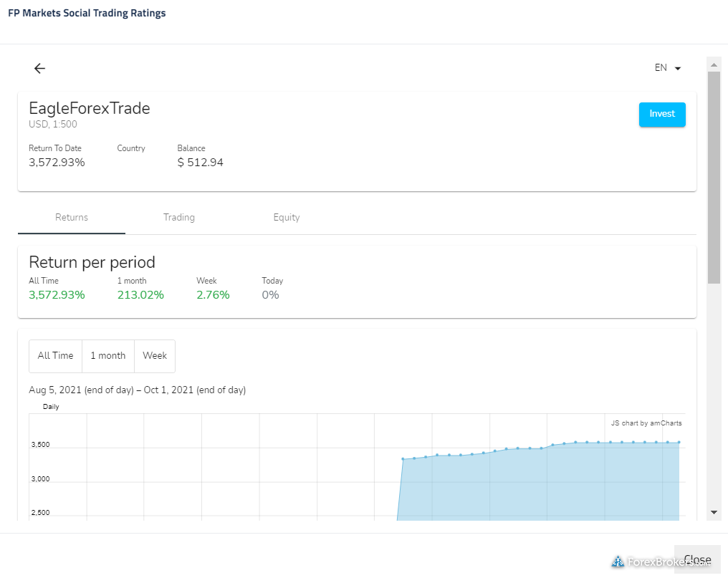The image size is (728, 578).
Task: Click the Daily chart label
Action: click(x=51, y=407)
